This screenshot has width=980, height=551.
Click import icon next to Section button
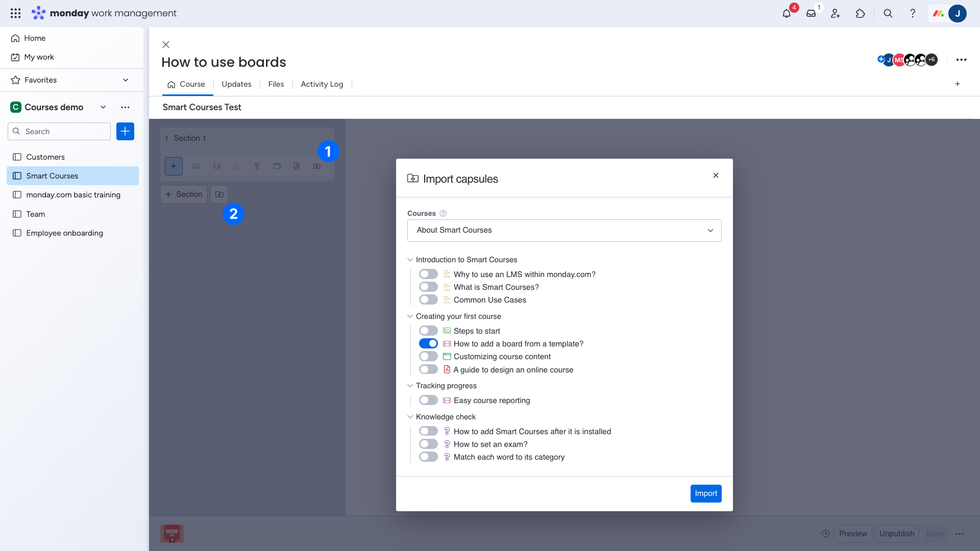pyautogui.click(x=219, y=194)
